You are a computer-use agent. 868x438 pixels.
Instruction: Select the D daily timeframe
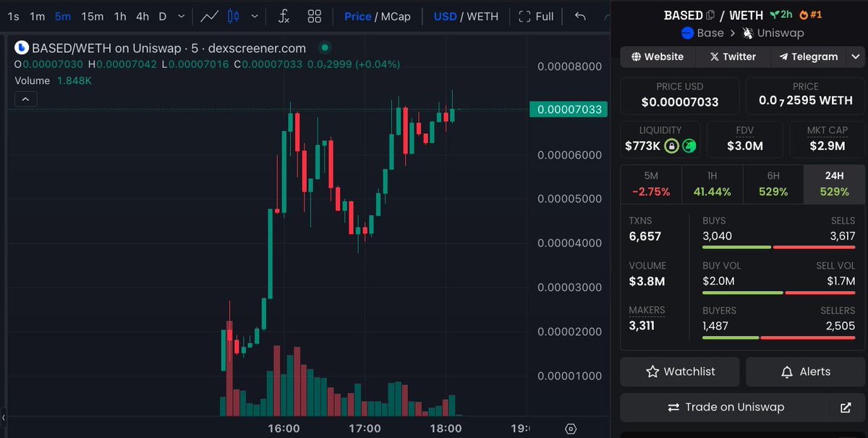click(x=162, y=16)
